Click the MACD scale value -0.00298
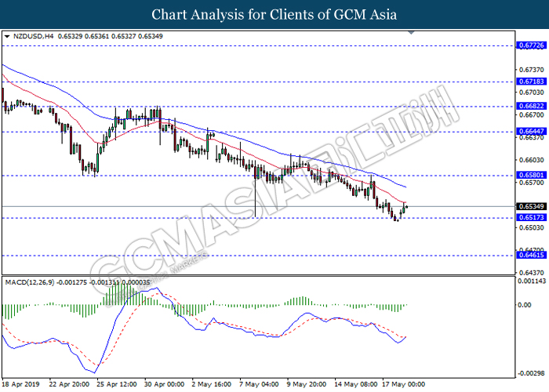The image size is (549, 392). click(531, 373)
